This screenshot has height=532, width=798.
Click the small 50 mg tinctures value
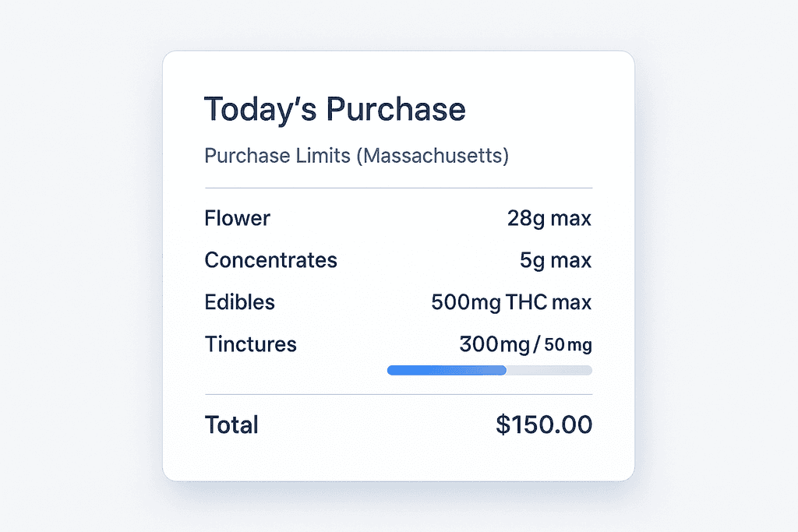point(567,344)
